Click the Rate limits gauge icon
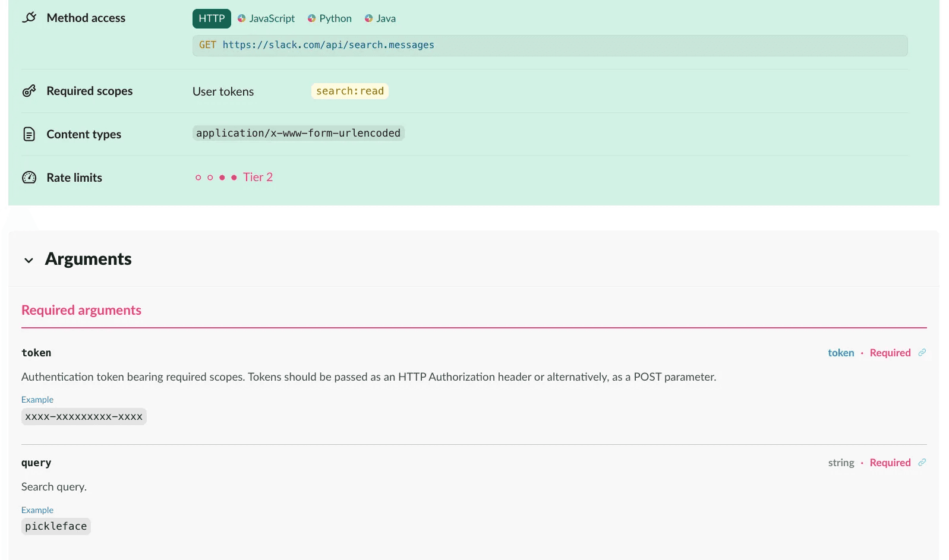949x560 pixels. 29,178
